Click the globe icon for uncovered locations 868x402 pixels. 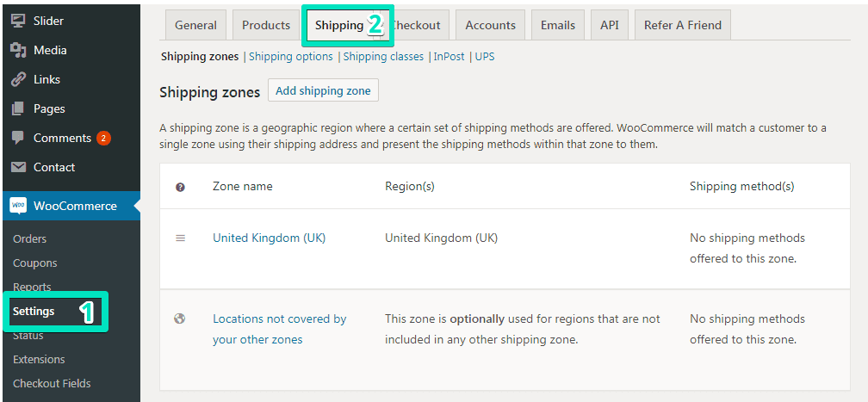pos(180,319)
